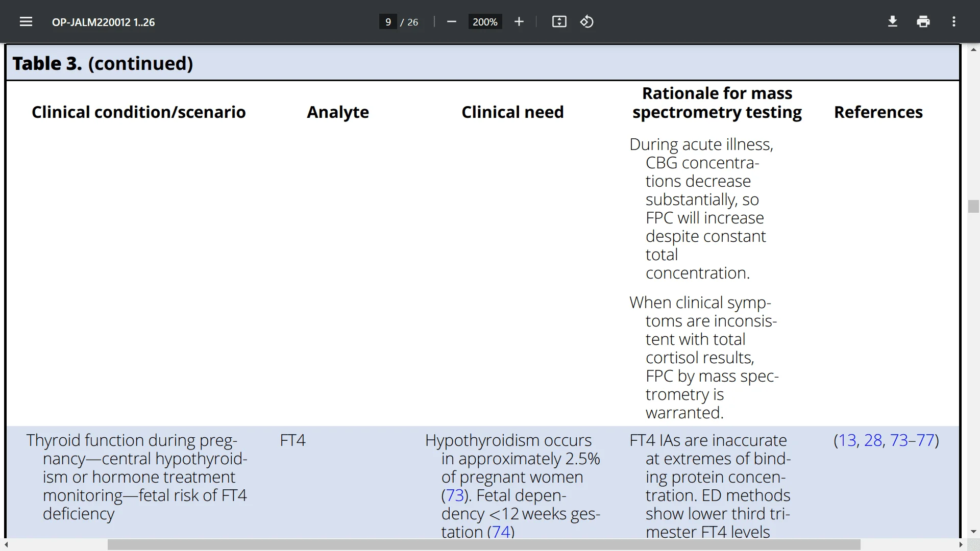
Task: Click the download icon to save PDF
Action: (x=893, y=21)
